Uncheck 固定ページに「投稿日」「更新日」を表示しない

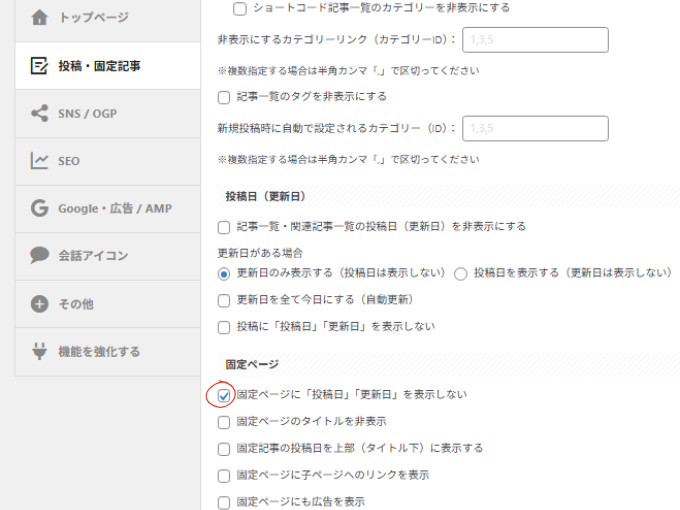point(224,396)
